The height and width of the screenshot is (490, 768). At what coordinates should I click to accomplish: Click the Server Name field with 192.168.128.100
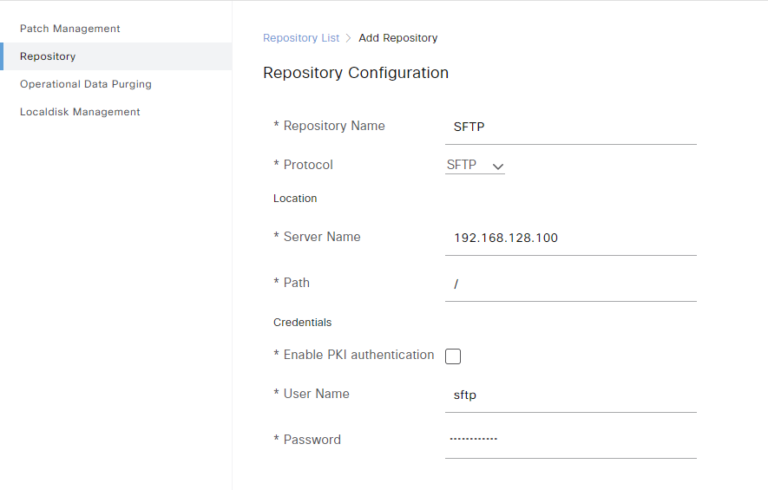pyautogui.click(x=570, y=239)
